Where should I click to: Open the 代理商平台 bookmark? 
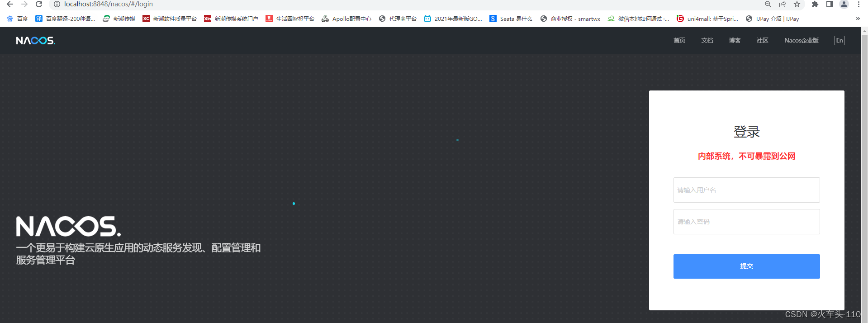click(398, 19)
